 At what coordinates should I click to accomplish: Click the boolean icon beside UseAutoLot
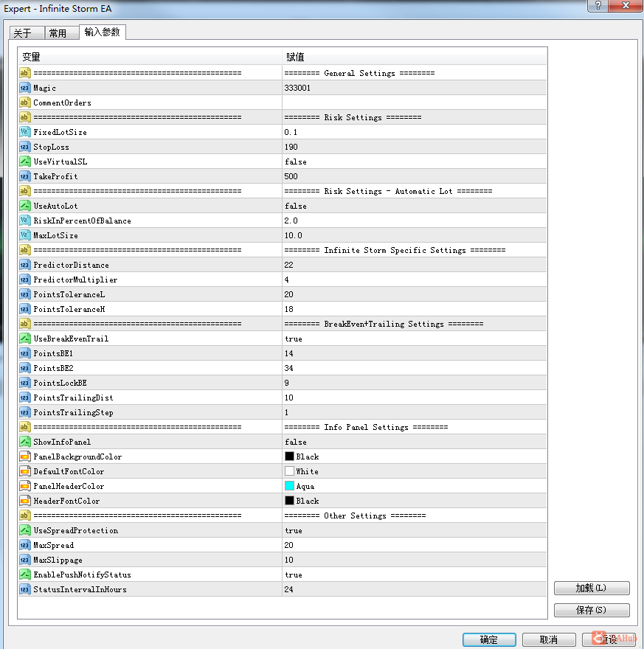pyautogui.click(x=25, y=206)
